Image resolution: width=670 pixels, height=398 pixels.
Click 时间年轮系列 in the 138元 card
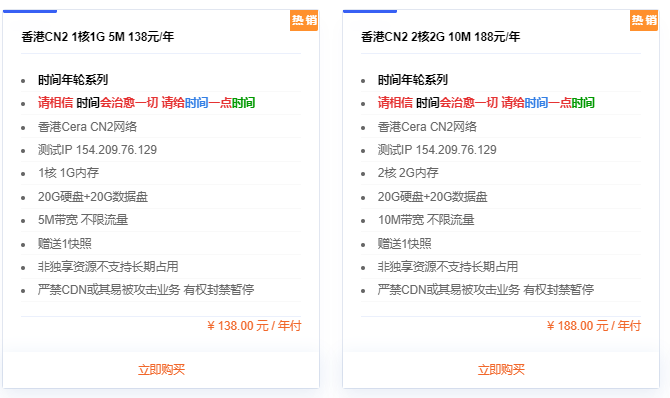(x=73, y=80)
